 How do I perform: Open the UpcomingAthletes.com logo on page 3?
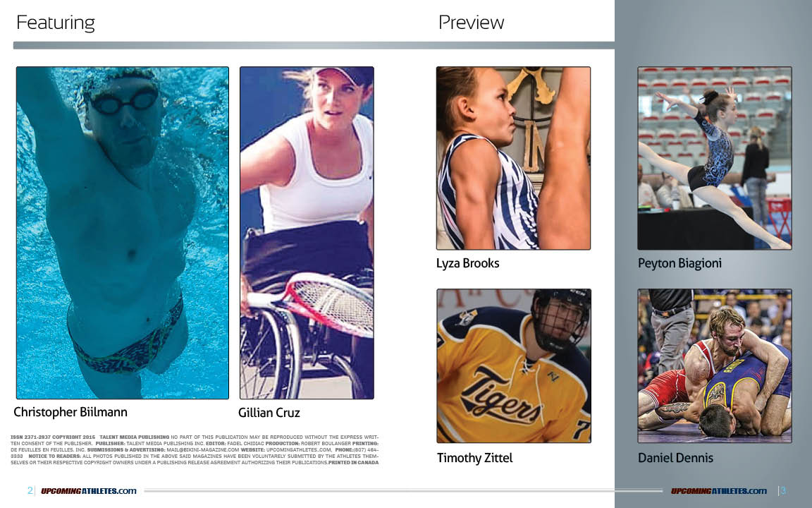point(719,491)
